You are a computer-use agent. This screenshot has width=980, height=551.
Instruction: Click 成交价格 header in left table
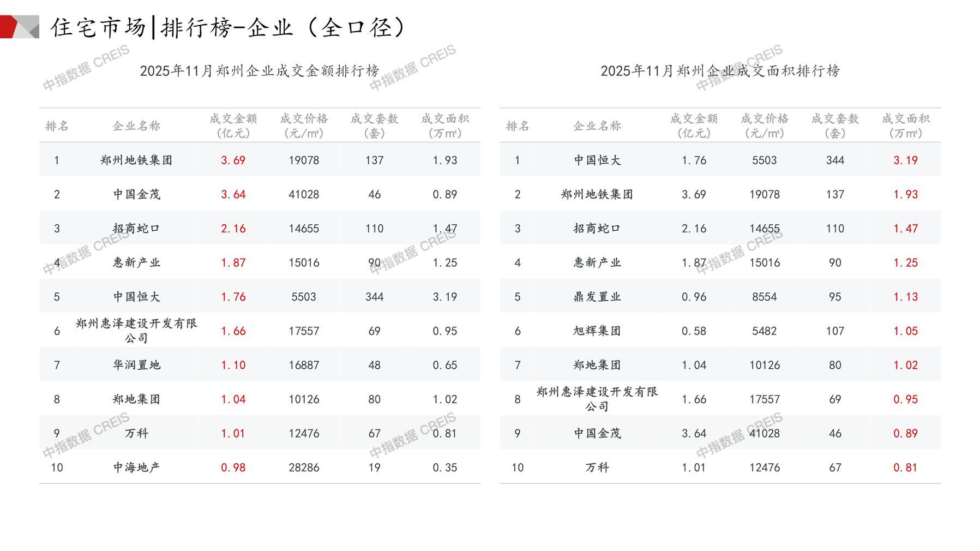click(x=304, y=126)
